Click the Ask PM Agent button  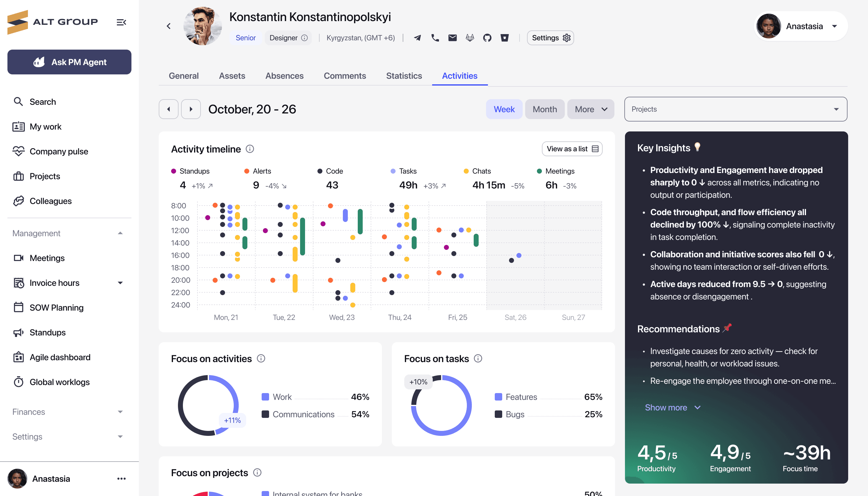point(69,62)
